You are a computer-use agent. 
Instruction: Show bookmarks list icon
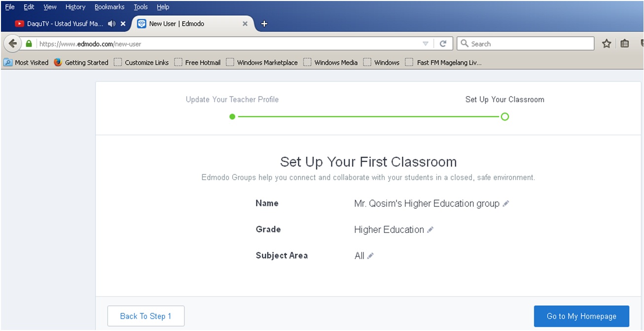(625, 43)
